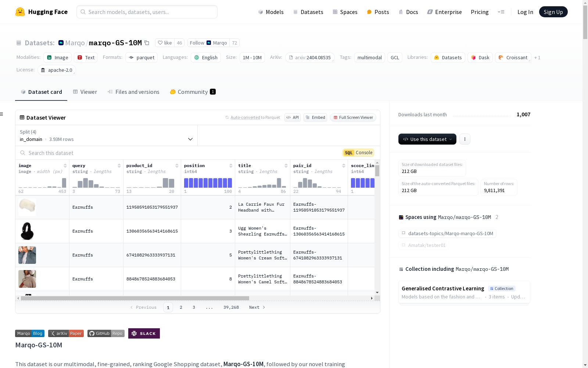The width and height of the screenshot is (588, 368).
Task: Navigate to Spaces
Action: pyautogui.click(x=345, y=12)
